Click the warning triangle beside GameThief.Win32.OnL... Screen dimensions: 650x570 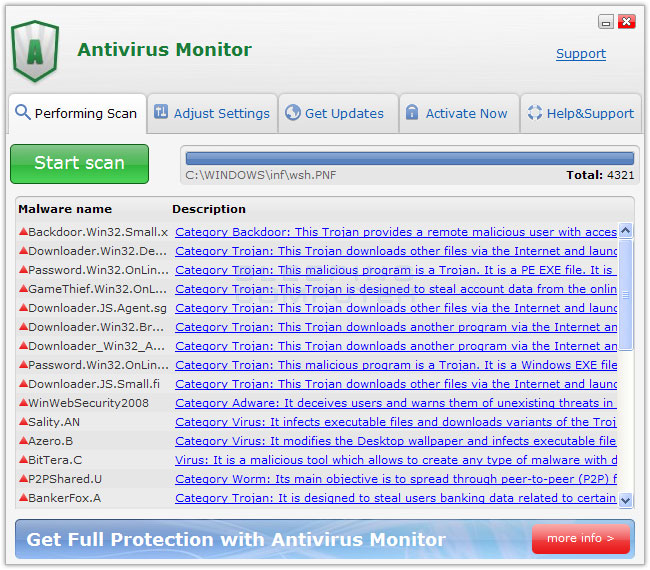[x=23, y=289]
